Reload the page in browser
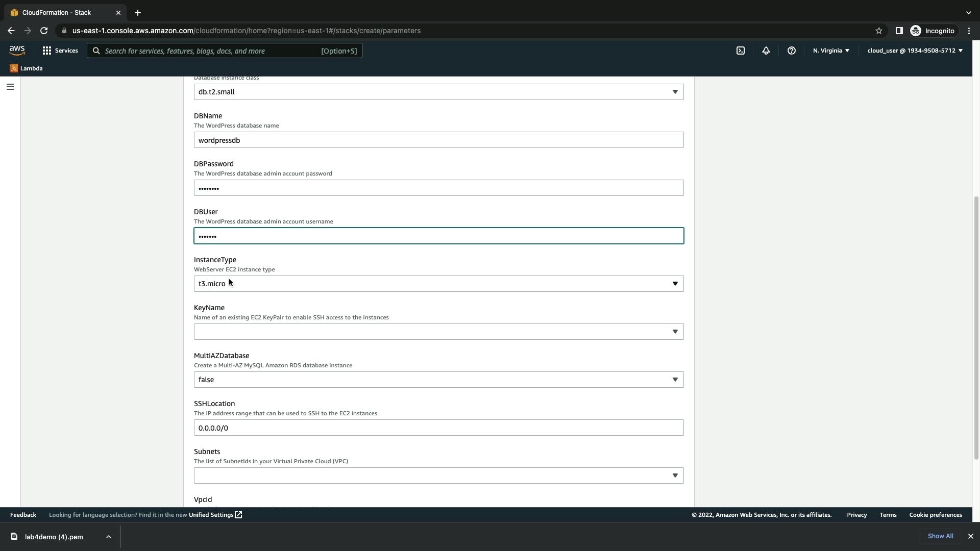The height and width of the screenshot is (551, 980). click(x=44, y=31)
